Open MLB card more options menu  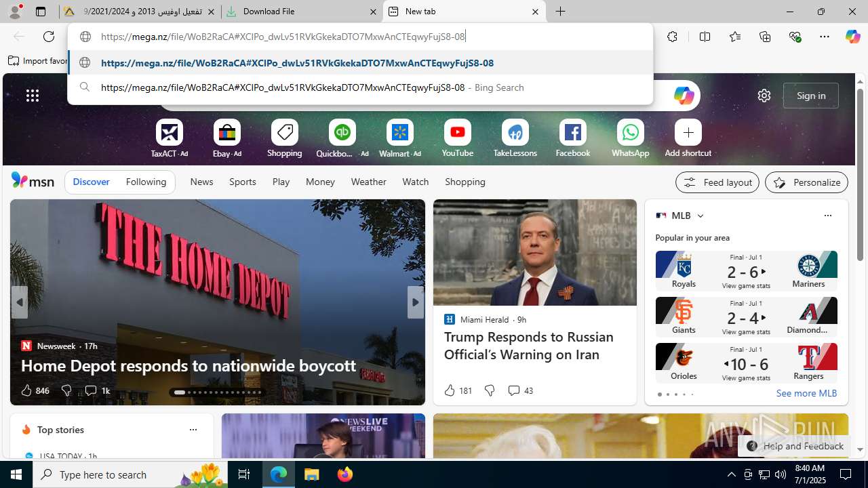pos(827,216)
